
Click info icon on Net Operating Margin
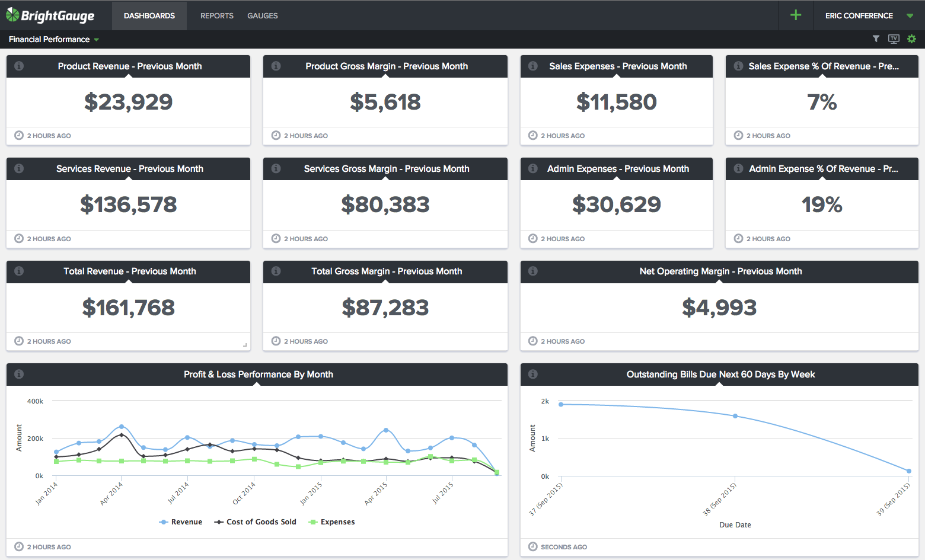[533, 271]
